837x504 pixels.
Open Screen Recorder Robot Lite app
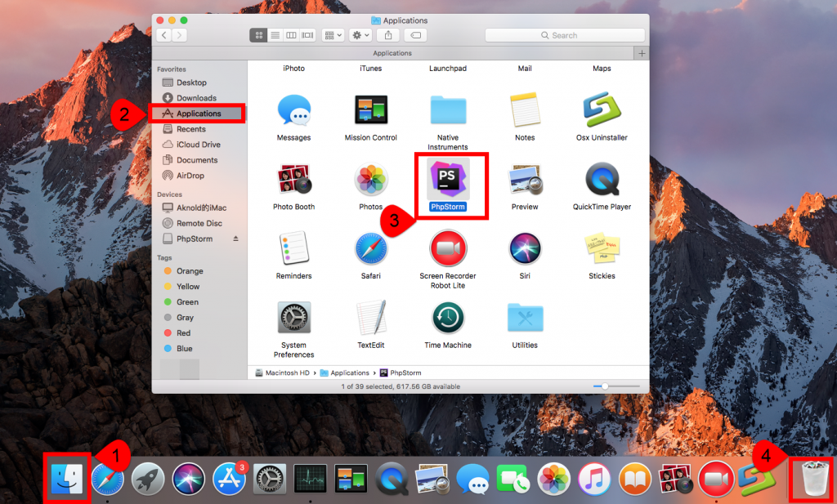tap(447, 248)
